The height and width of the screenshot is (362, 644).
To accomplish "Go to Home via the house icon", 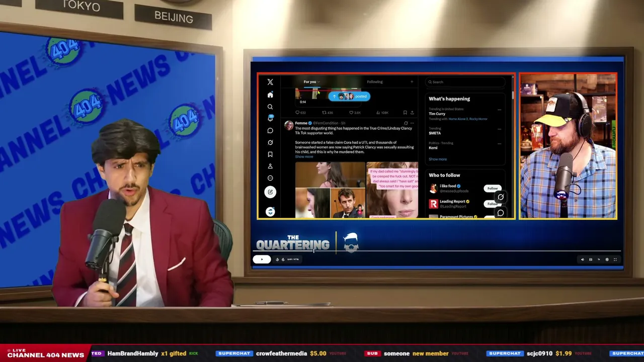I will coord(270,95).
